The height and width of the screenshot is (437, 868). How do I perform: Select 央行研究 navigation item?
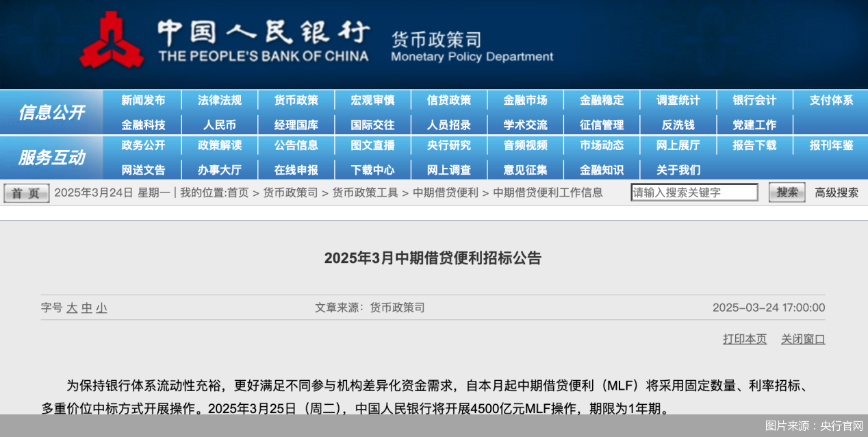[449, 145]
